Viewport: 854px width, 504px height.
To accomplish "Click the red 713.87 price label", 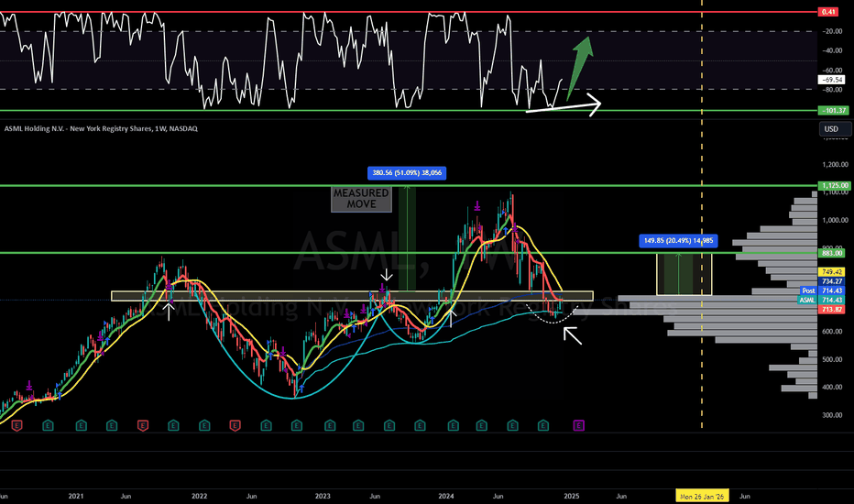I will pyautogui.click(x=832, y=310).
